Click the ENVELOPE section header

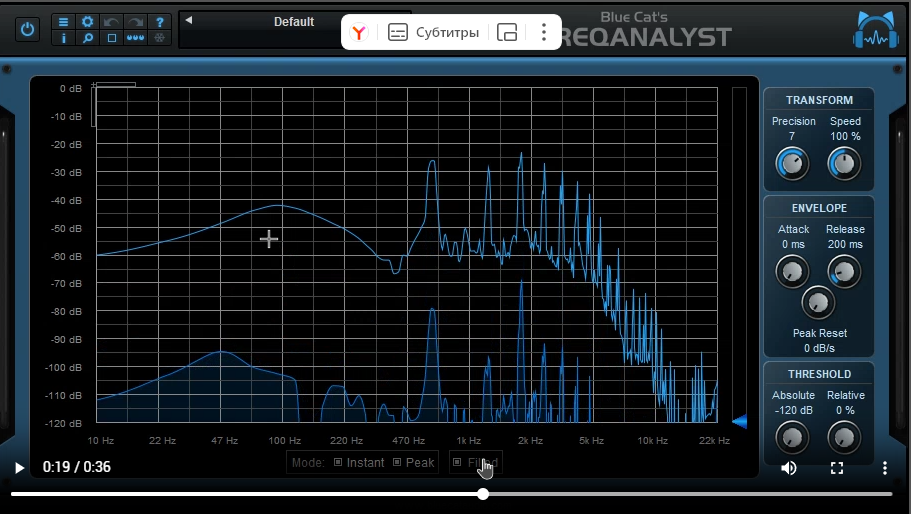coord(819,208)
